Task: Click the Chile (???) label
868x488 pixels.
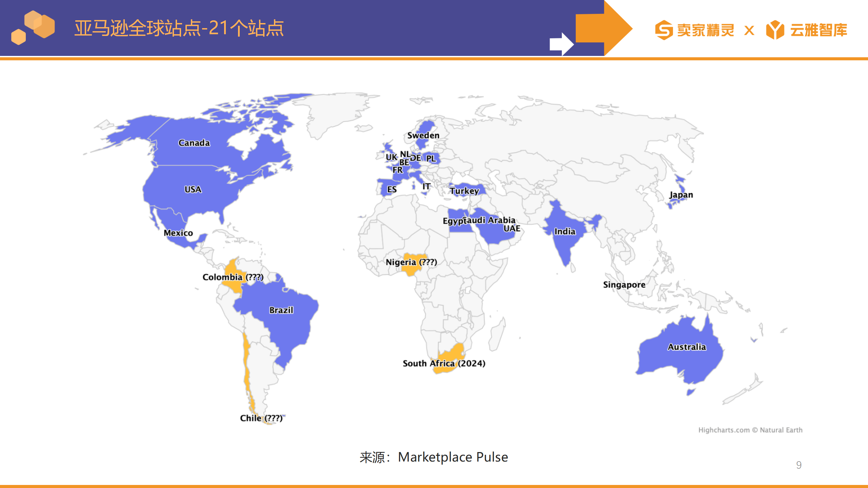Action: pyautogui.click(x=261, y=418)
